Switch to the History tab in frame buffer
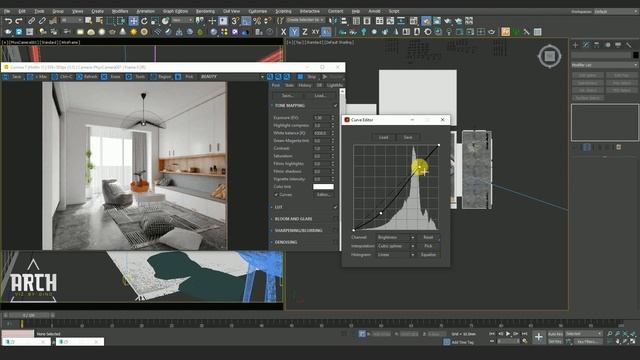640x360 pixels. tap(304, 85)
